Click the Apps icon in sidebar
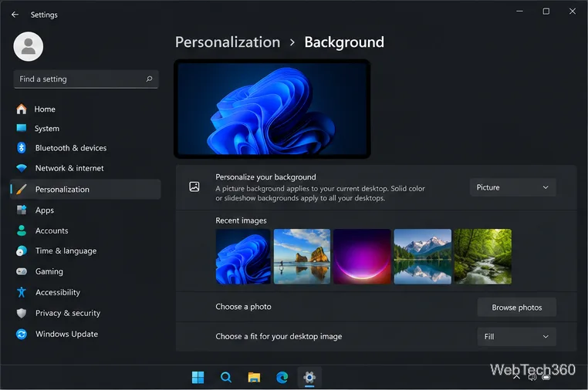Image resolution: width=588 pixels, height=390 pixels. (x=22, y=210)
